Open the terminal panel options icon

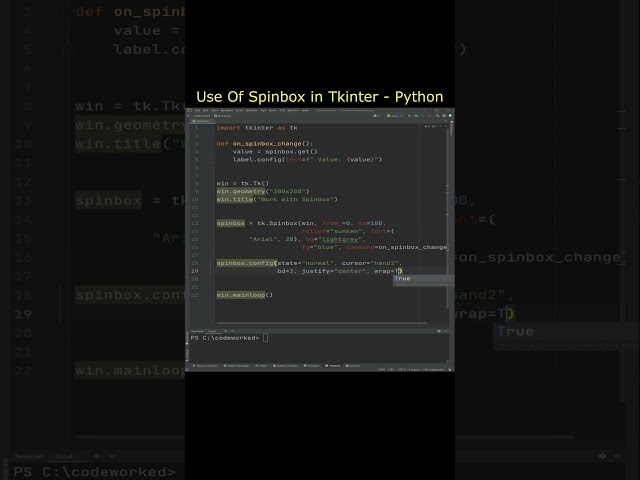[x=439, y=331]
